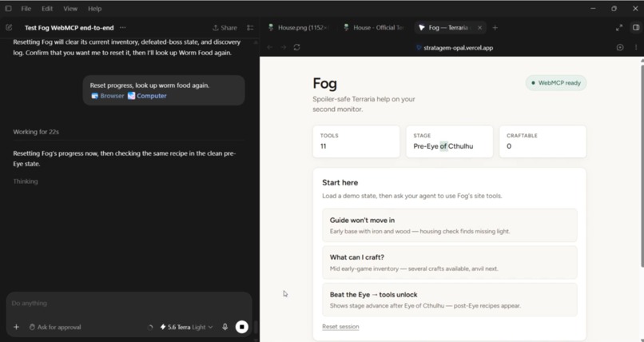Click the Start here heading

(x=340, y=183)
